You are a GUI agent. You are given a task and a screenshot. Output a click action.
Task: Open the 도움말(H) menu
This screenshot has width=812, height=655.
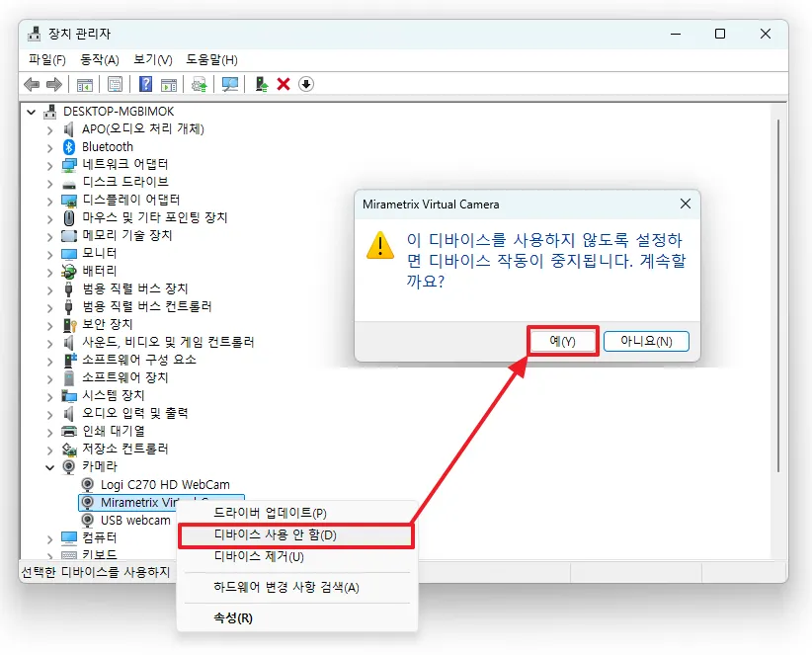pos(211,60)
